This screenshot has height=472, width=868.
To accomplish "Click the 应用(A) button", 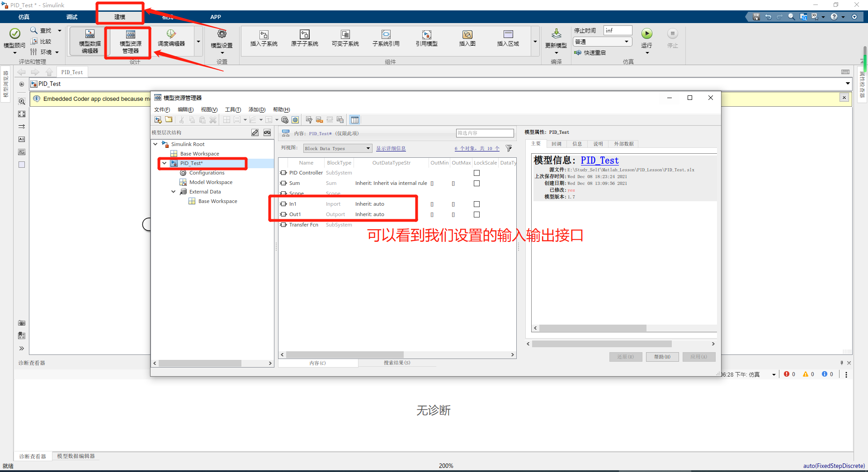I will [x=698, y=357].
